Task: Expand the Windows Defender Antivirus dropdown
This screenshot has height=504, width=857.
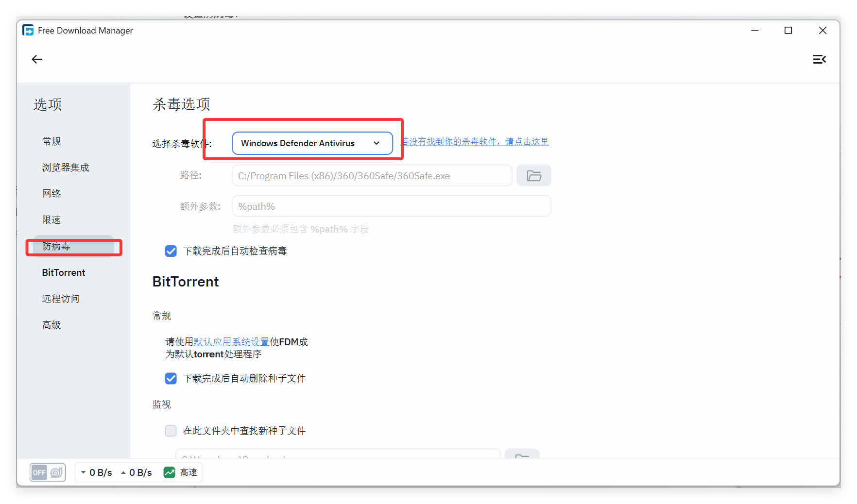Action: [312, 143]
